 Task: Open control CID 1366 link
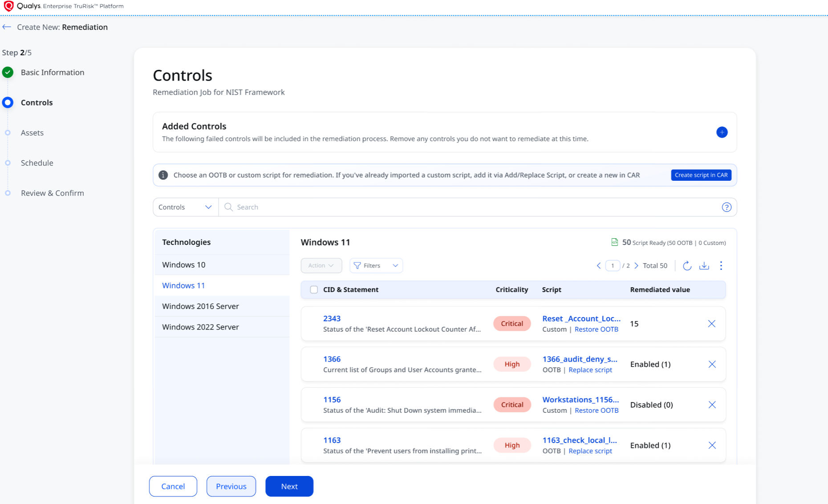pyautogui.click(x=332, y=359)
